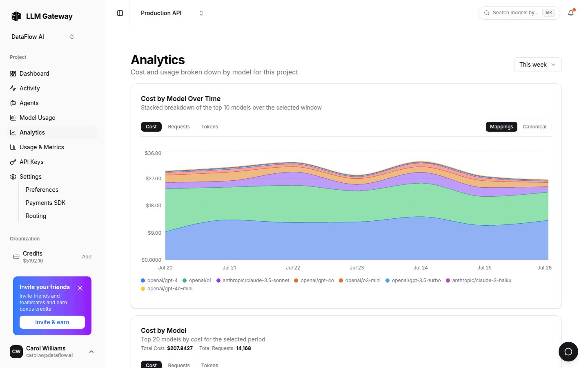Select the Requests tab in Cost by Model card
Viewport: 588px width, 368px height.
click(x=179, y=365)
